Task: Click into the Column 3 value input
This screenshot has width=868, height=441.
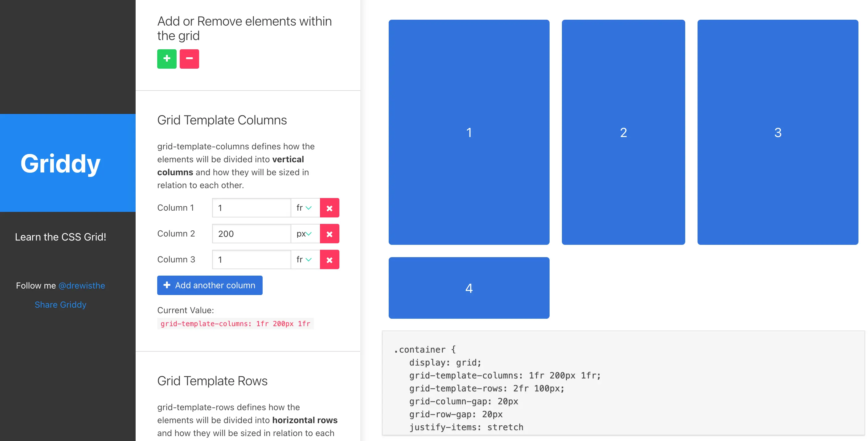Action: [251, 260]
